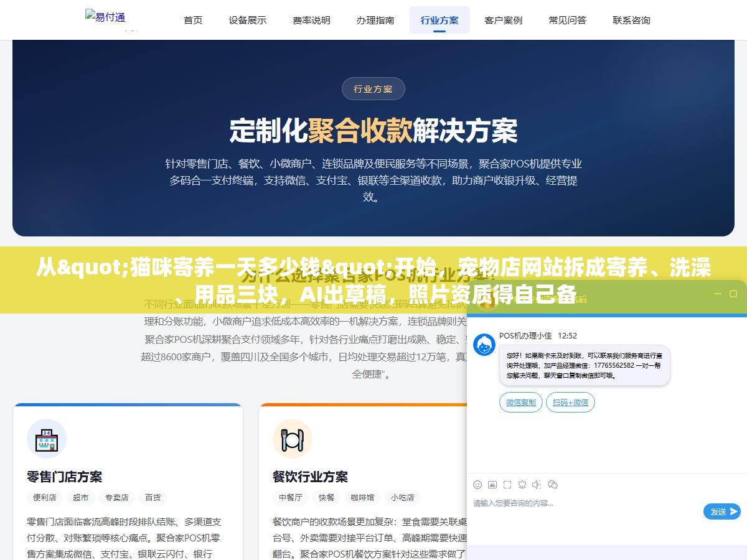Click the 中餐厅 tag
The image size is (747, 560).
pos(291,498)
